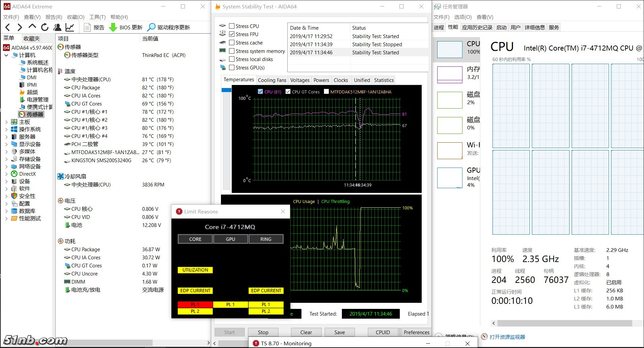This screenshot has width=644, height=348.
Task: Click 网络设备 icon in AIDA64 tree
Action: [x=14, y=166]
